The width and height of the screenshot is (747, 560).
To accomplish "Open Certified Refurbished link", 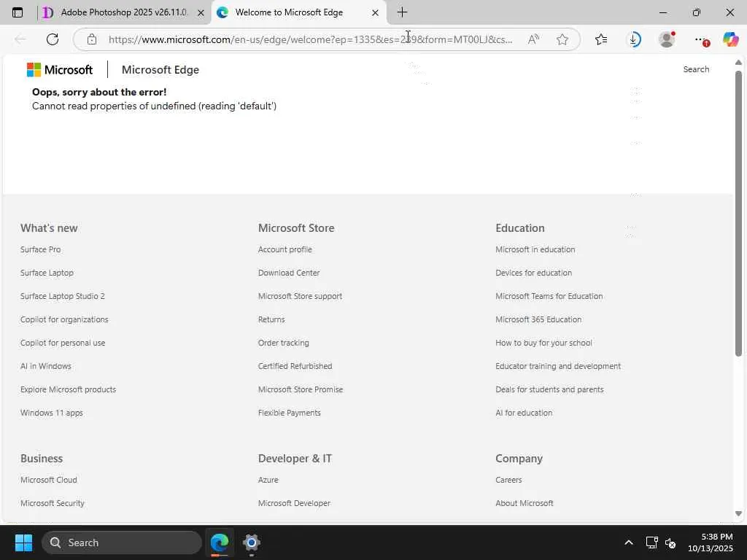I will click(295, 366).
